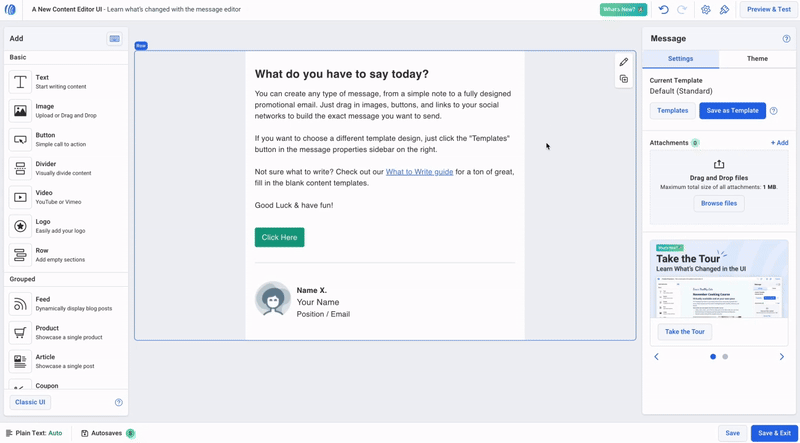This screenshot has width=800, height=443.
Task: Click Take the Tour button
Action: pos(685,332)
